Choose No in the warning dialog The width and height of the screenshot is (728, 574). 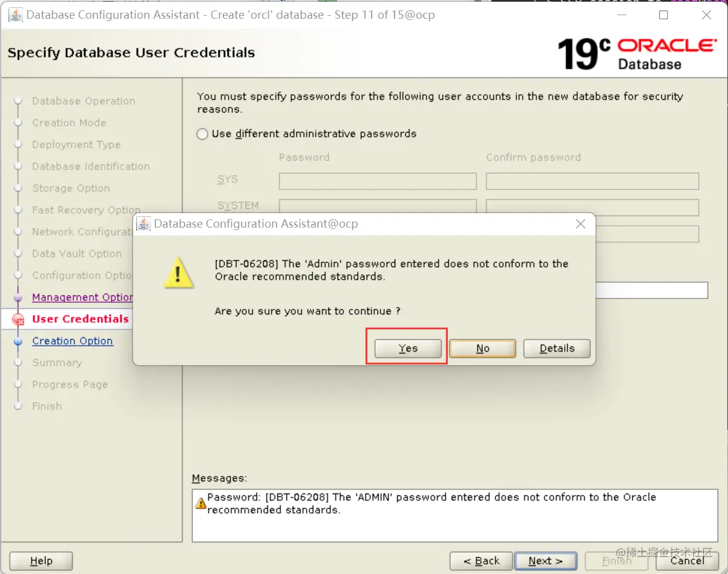(x=482, y=348)
